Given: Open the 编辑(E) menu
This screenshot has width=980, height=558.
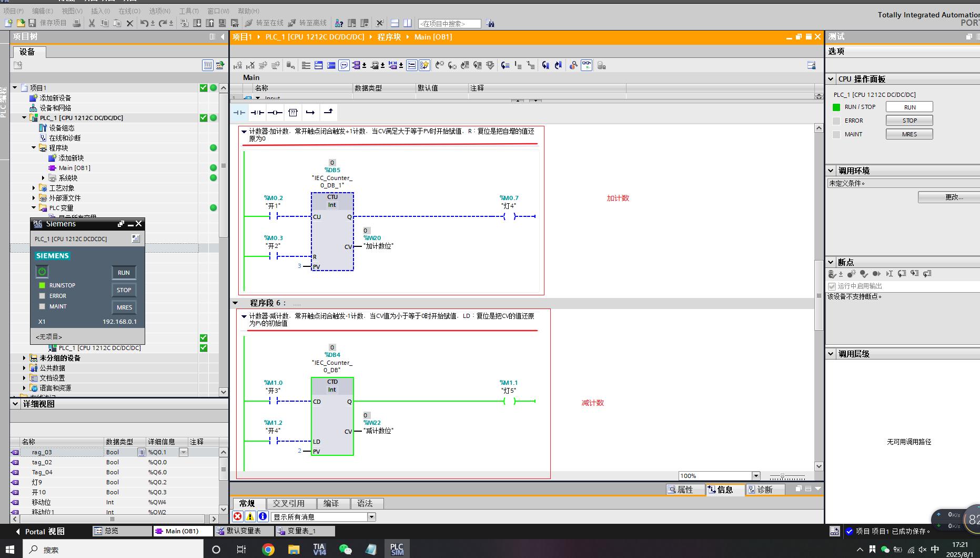Looking at the screenshot, I should coord(43,11).
